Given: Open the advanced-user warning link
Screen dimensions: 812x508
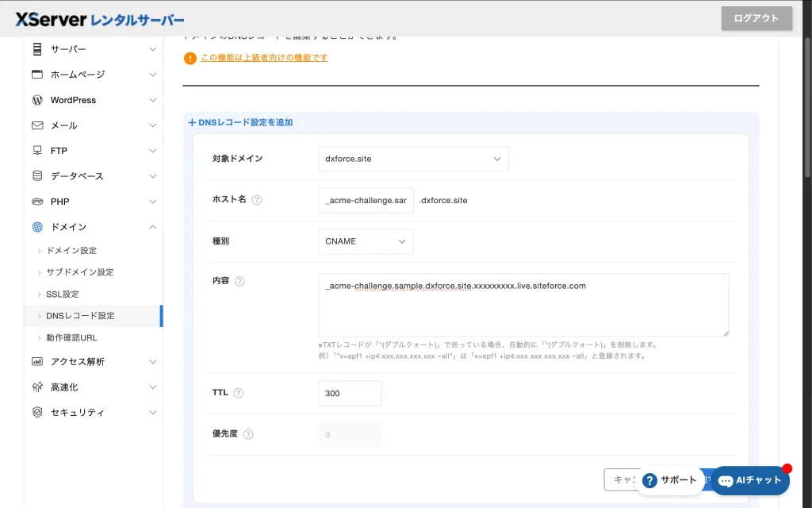Looking at the screenshot, I should [264, 58].
